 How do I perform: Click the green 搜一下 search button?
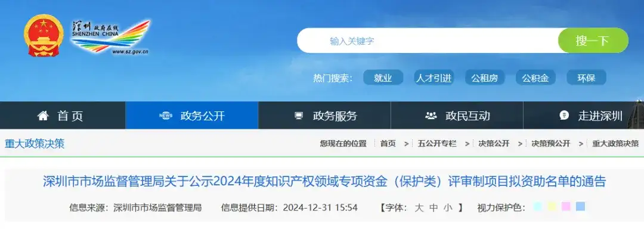(x=593, y=41)
